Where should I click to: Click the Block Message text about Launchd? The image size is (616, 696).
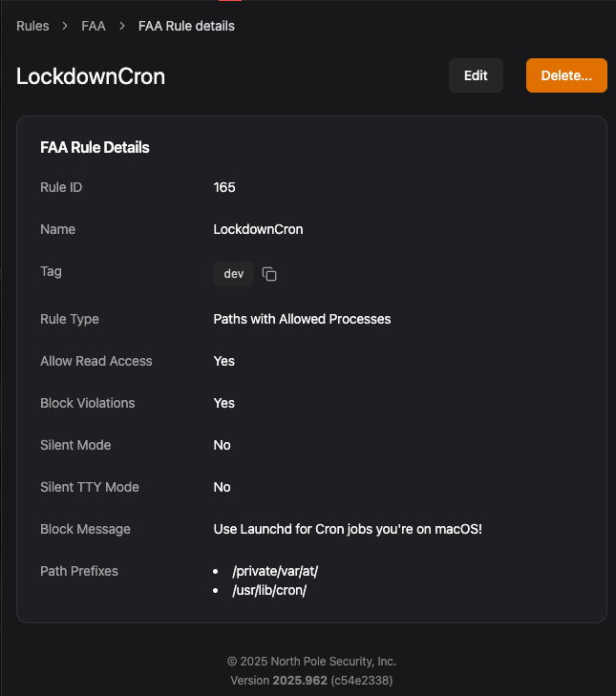pyautogui.click(x=348, y=529)
